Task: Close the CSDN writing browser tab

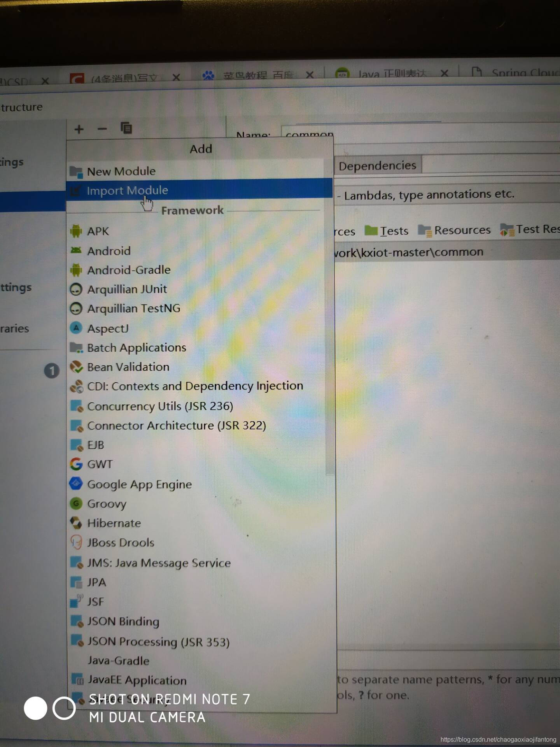Action: coord(176,77)
